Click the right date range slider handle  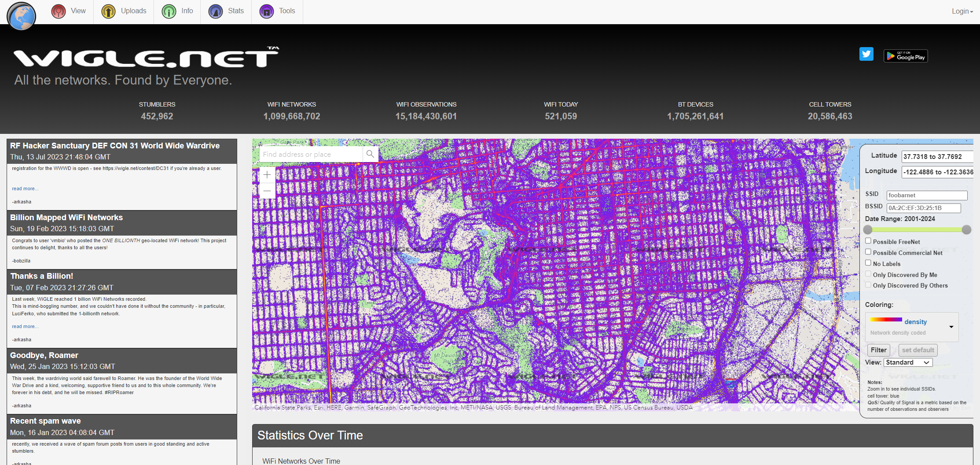966,229
